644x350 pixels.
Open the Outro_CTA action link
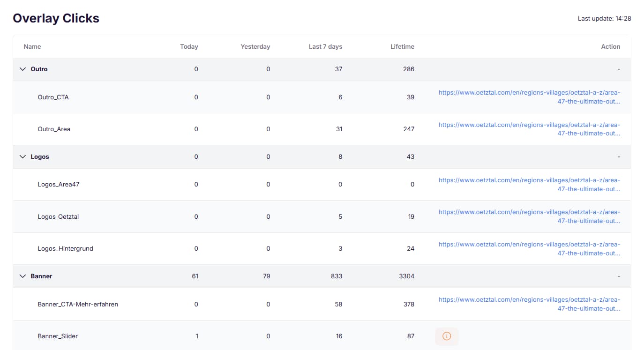530,97
